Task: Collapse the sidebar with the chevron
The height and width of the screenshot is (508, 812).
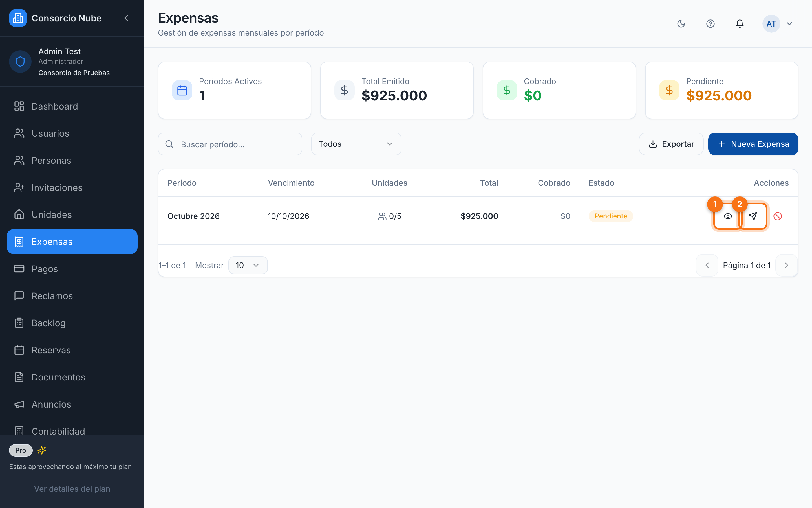Action: (x=127, y=18)
